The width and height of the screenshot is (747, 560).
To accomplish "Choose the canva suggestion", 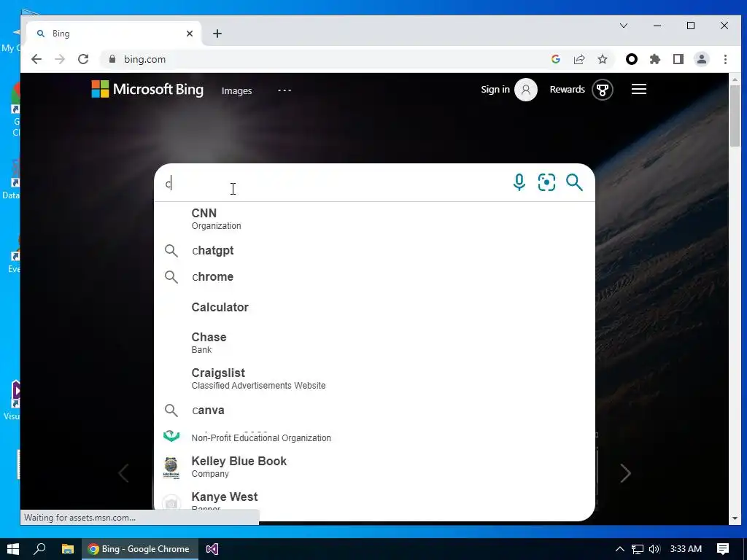I will click(x=374, y=410).
